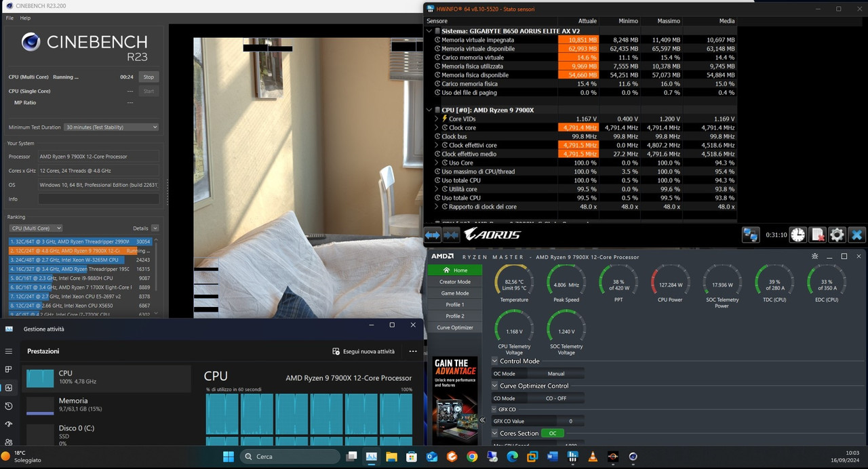Open Cinebench File menu
This screenshot has height=469, width=868.
point(10,18)
